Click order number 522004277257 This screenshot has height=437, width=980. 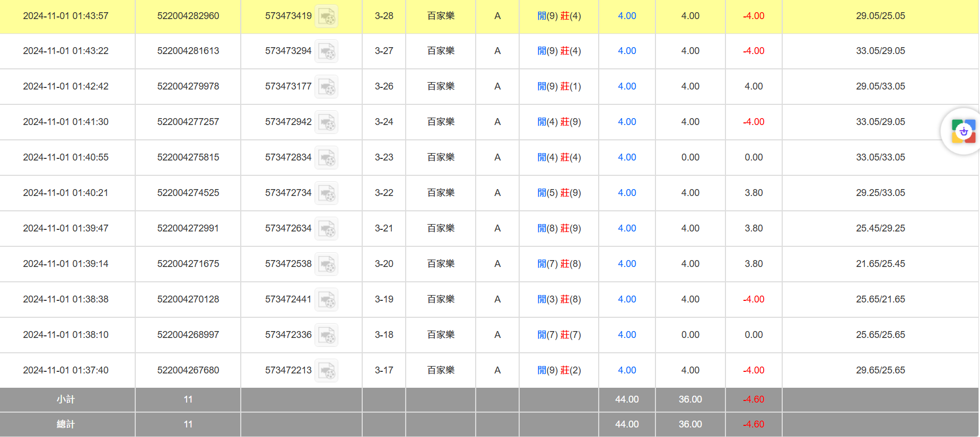coord(188,122)
